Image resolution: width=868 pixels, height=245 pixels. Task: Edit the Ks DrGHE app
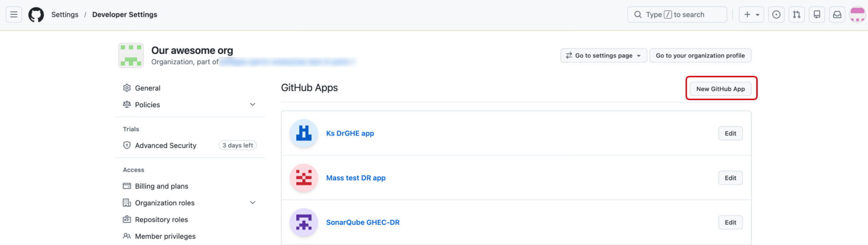point(730,133)
